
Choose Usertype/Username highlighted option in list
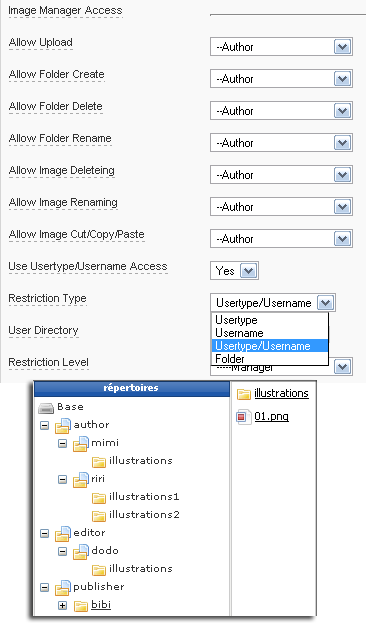[x=270, y=346]
